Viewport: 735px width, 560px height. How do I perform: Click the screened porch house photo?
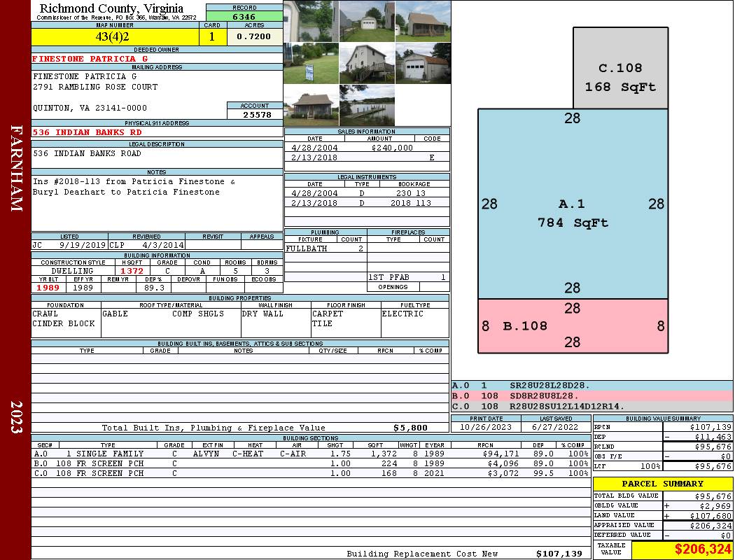click(423, 21)
